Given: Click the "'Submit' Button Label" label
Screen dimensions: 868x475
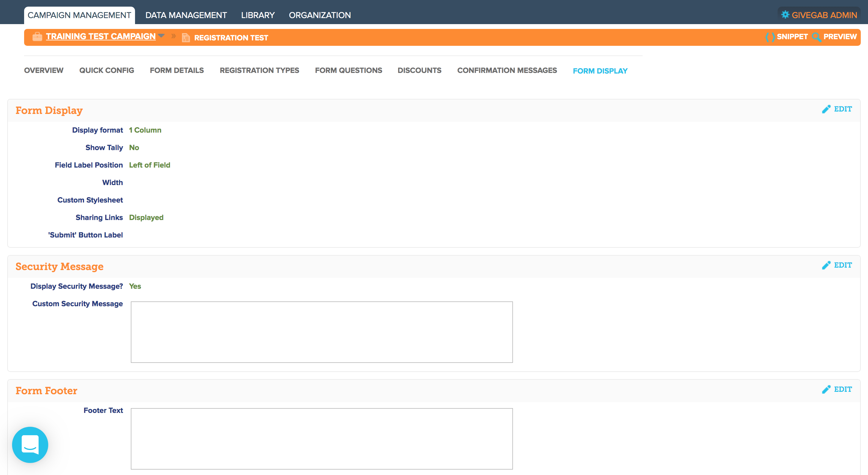Looking at the screenshot, I should pos(85,235).
